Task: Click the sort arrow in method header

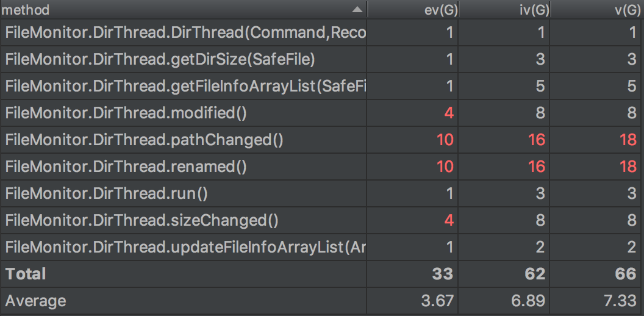Action: click(x=356, y=10)
